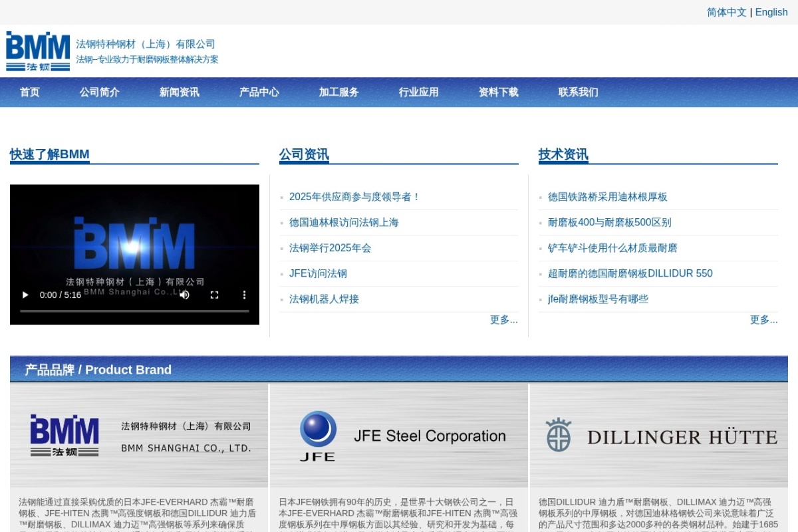Click the video time display 0:00 / 5:16

click(x=61, y=295)
